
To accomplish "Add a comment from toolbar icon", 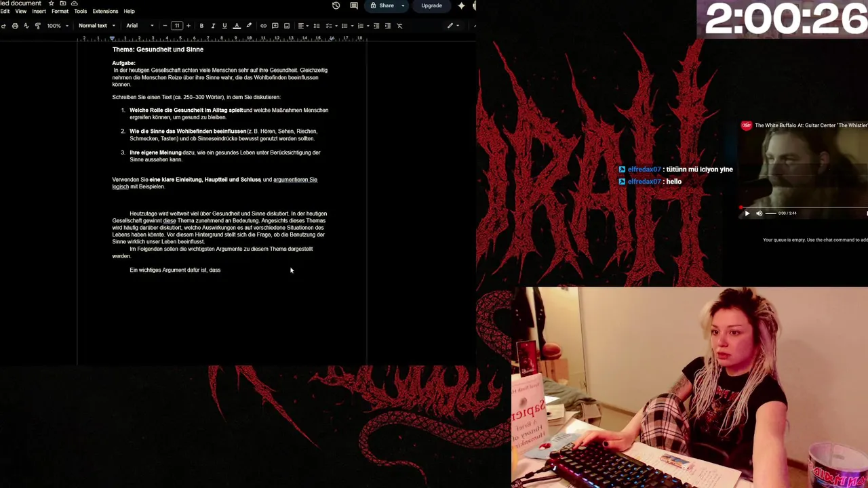I will pyautogui.click(x=275, y=26).
